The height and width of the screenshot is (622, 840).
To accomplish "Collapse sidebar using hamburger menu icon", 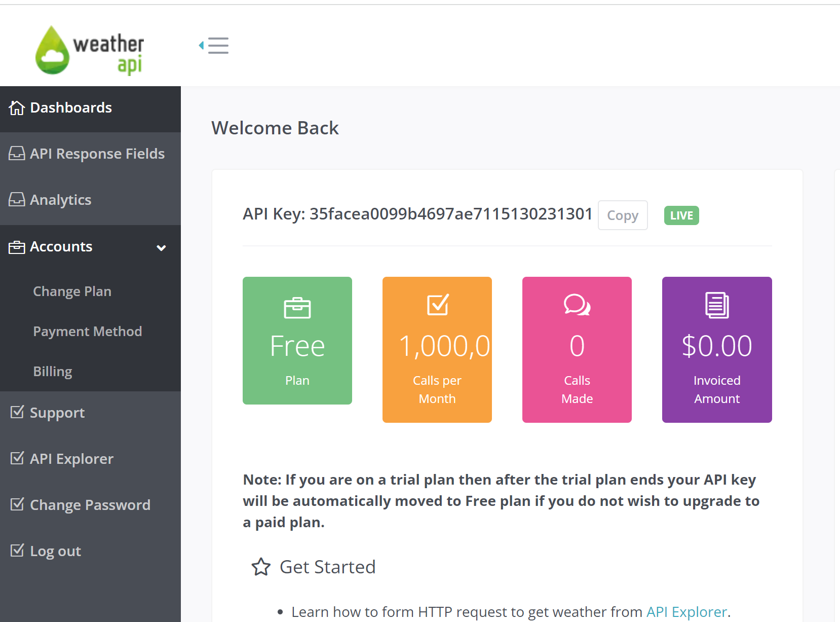I will (x=214, y=46).
